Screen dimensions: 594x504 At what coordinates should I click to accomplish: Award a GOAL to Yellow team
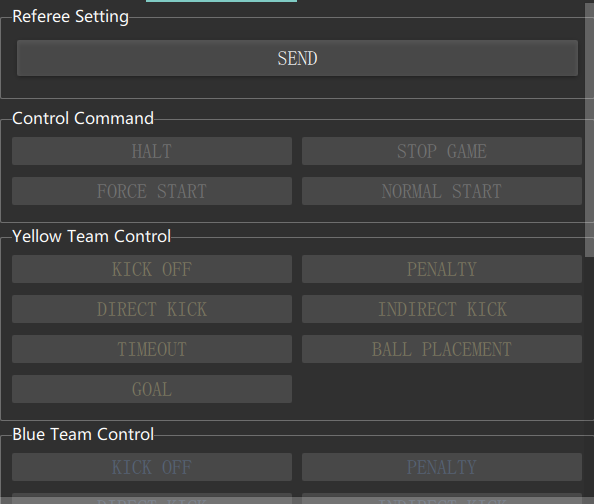tap(152, 389)
